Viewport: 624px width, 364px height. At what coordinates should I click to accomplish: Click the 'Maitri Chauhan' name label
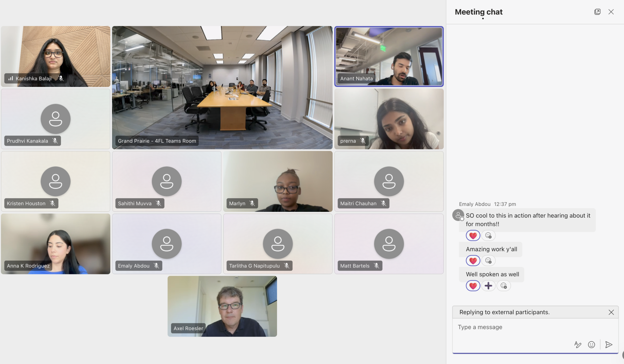click(358, 203)
